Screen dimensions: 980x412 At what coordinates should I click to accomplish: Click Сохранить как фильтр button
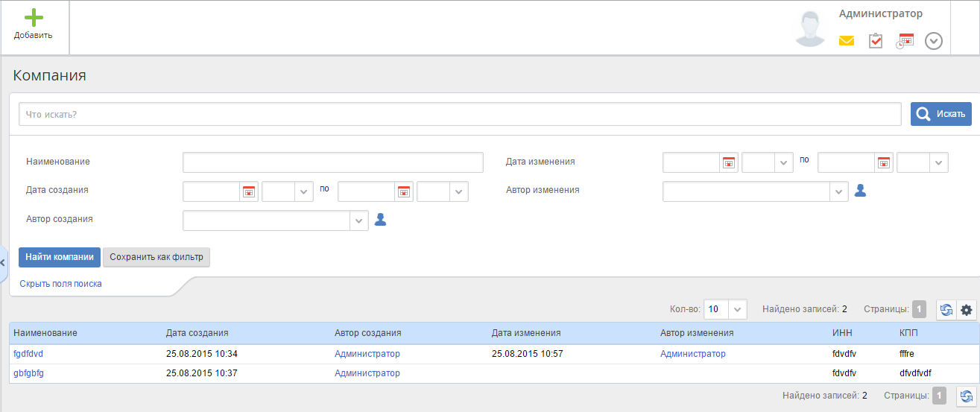click(157, 257)
